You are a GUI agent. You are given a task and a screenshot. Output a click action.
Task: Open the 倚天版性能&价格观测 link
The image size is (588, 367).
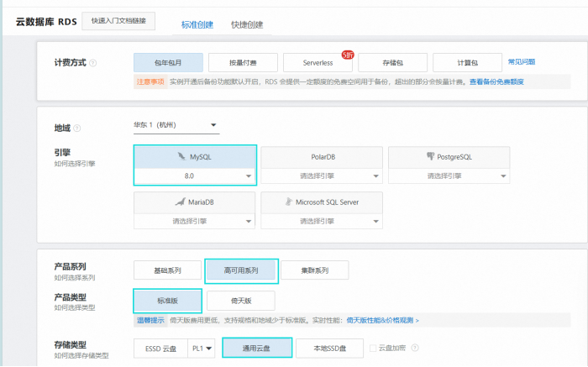[x=382, y=320]
